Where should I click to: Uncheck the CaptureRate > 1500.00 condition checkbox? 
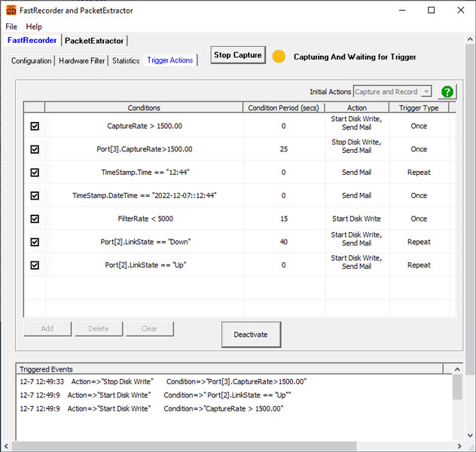coord(35,126)
